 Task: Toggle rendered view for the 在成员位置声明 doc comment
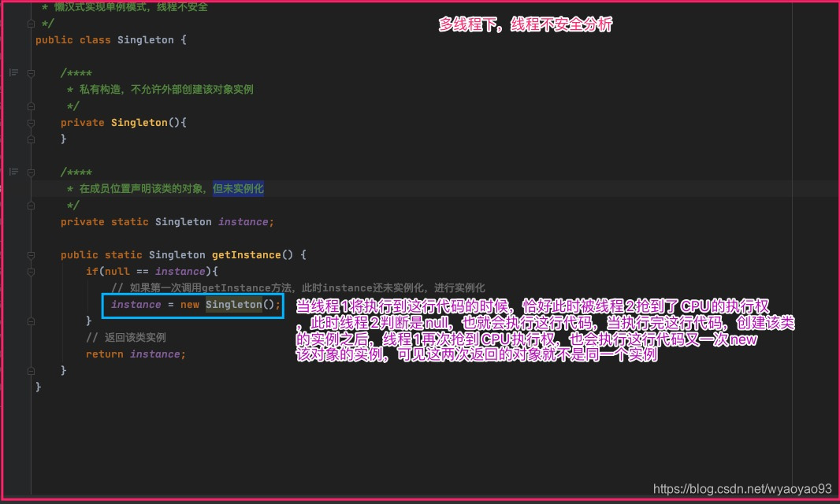coord(14,172)
